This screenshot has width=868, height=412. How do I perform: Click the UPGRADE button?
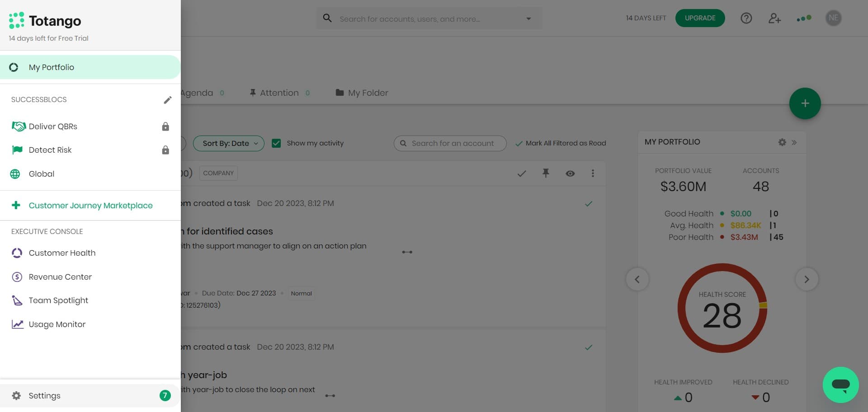click(700, 18)
